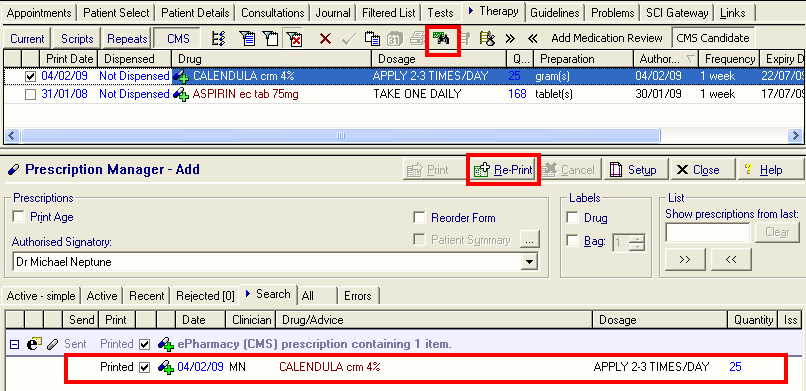Viewport: 806px width, 391px height.
Task: Click the copy documents toolbar icon
Action: click(x=372, y=39)
